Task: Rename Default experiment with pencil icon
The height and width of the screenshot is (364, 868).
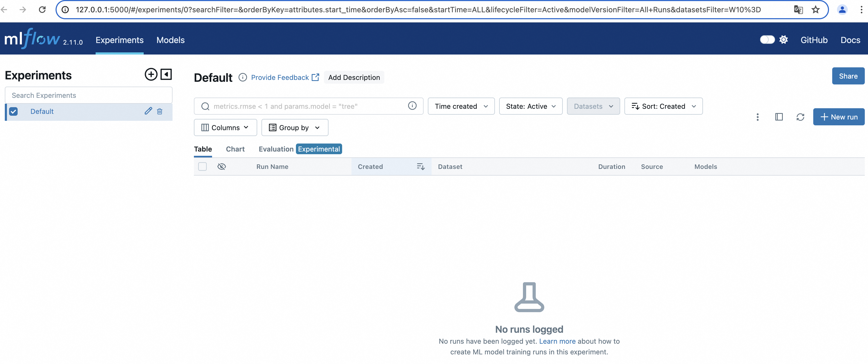Action: pyautogui.click(x=148, y=111)
